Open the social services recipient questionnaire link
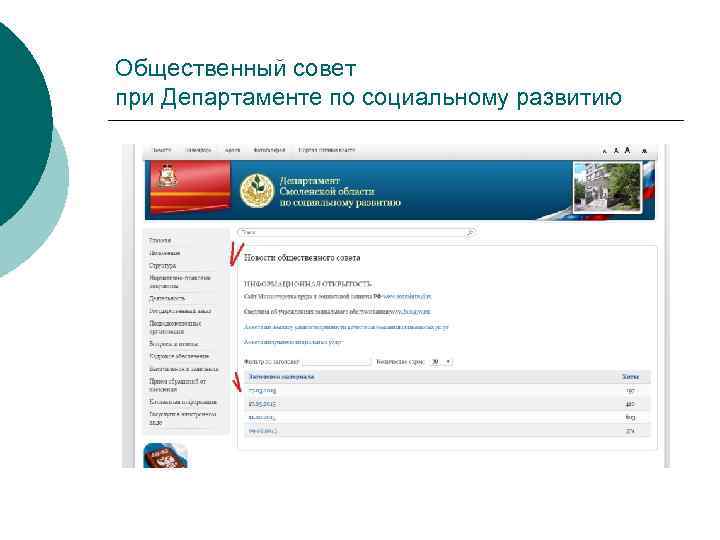The image size is (720, 540). tap(293, 342)
